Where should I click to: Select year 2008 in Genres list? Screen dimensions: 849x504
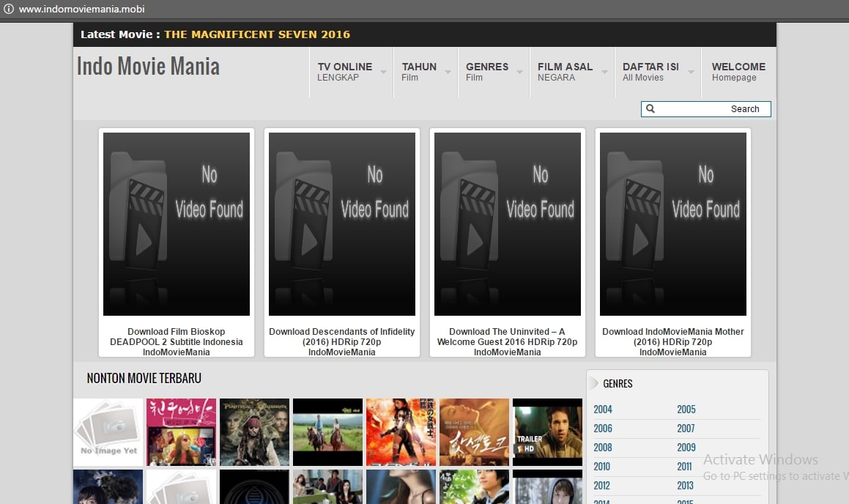tap(603, 447)
